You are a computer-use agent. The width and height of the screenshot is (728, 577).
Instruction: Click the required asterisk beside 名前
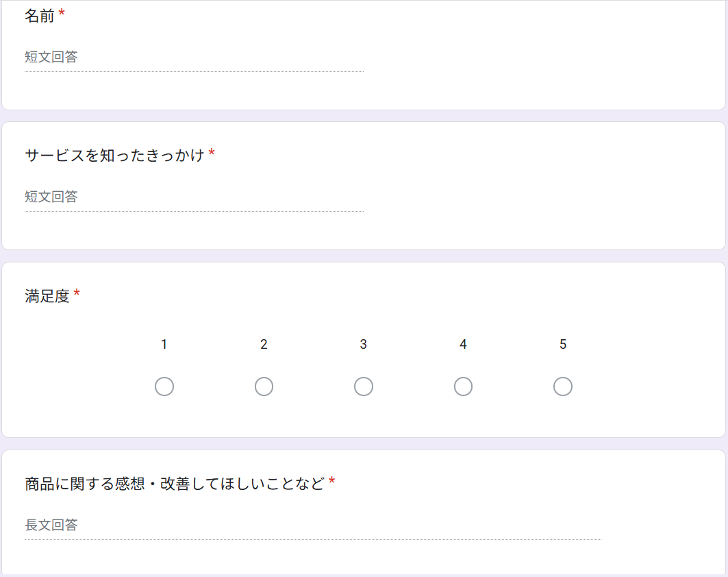[62, 14]
